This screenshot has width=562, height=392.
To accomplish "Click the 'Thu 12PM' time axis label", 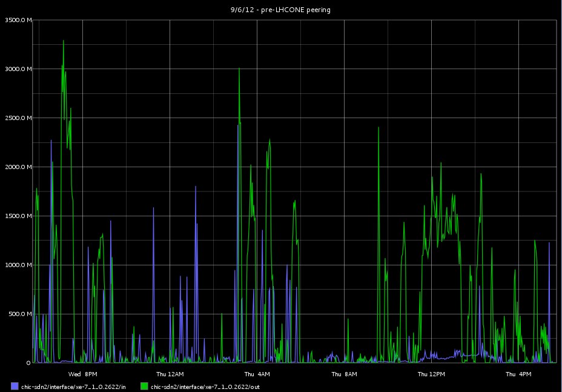I will [x=432, y=374].
